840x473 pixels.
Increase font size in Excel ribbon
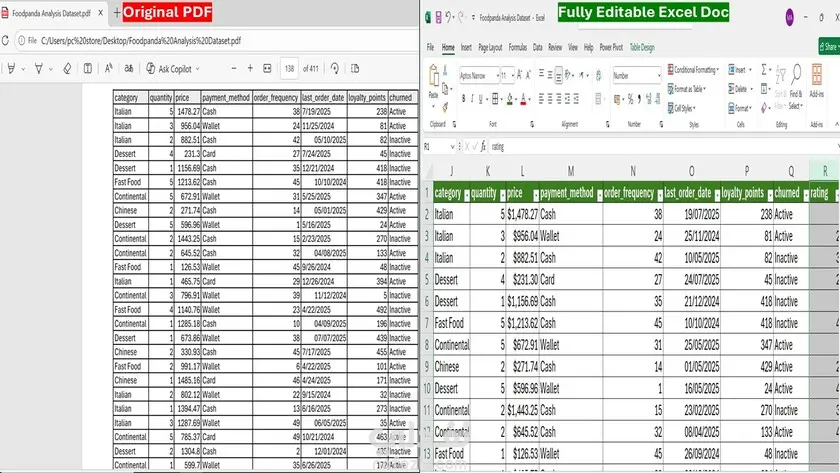click(x=519, y=75)
